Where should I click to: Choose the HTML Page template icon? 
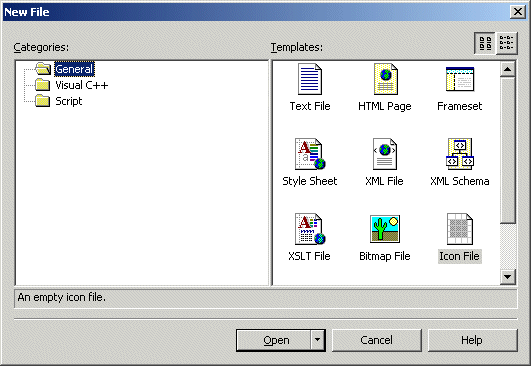[385, 79]
